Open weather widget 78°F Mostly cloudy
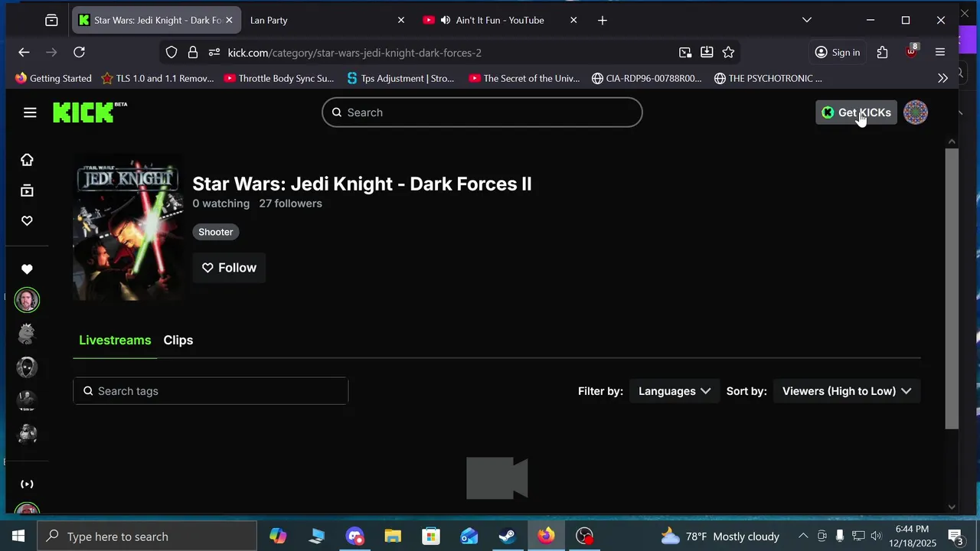980x551 pixels. coord(720,536)
